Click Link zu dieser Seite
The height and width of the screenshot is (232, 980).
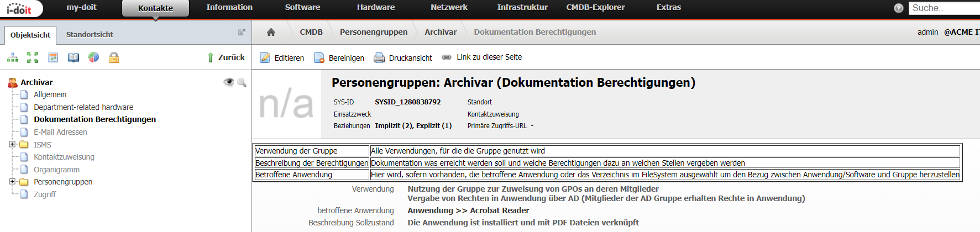point(489,57)
